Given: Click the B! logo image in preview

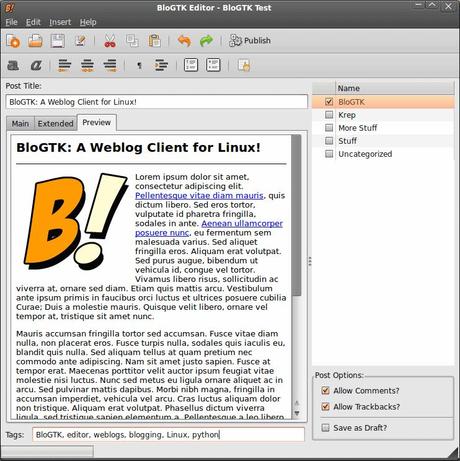Looking at the screenshot, I should (76, 221).
